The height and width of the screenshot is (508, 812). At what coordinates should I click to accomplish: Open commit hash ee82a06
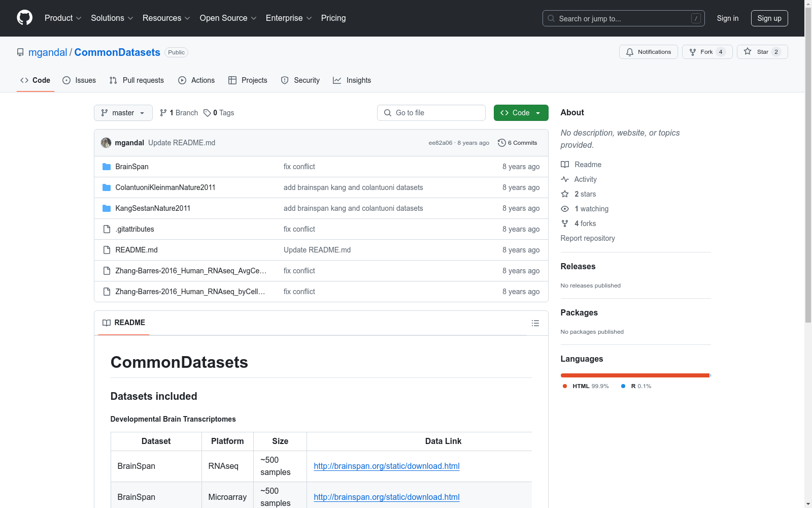click(441, 143)
